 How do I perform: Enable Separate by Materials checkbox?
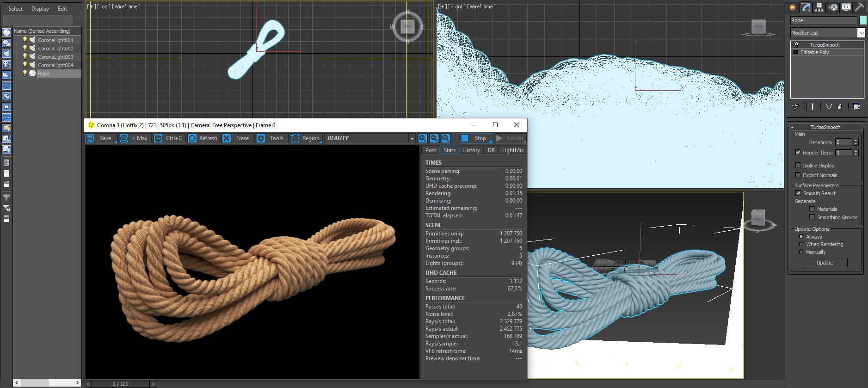point(812,209)
